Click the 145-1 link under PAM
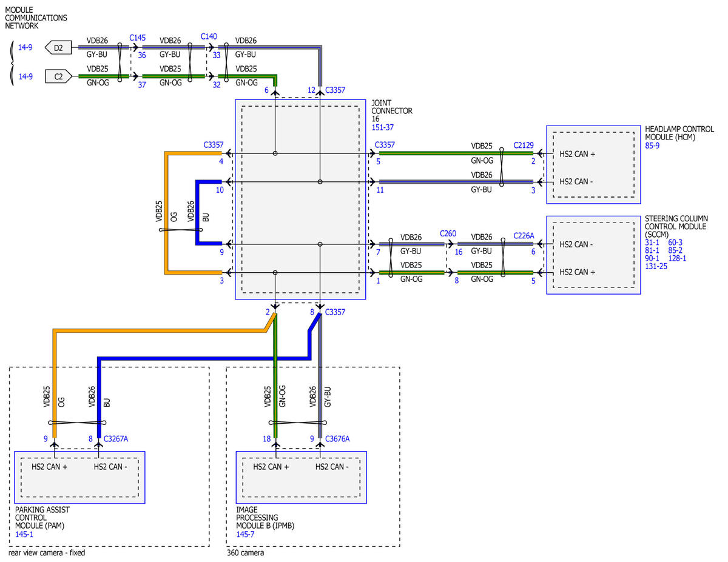The image size is (728, 562). click(24, 535)
